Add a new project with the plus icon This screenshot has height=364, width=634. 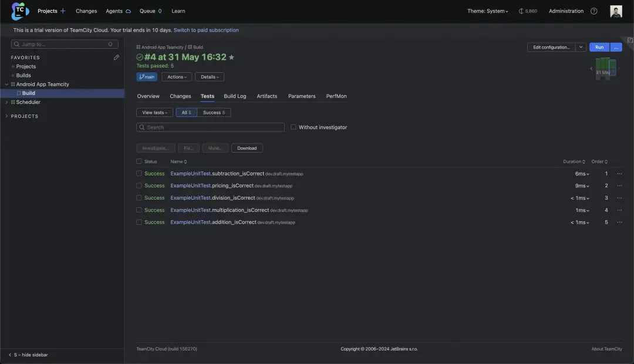coord(63,11)
